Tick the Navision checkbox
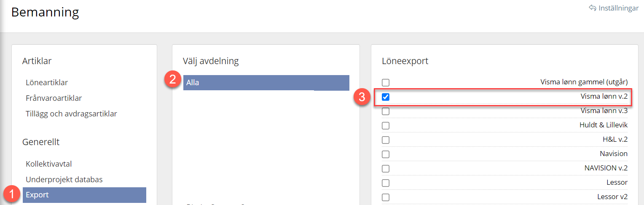This screenshot has height=205, width=644. point(386,154)
